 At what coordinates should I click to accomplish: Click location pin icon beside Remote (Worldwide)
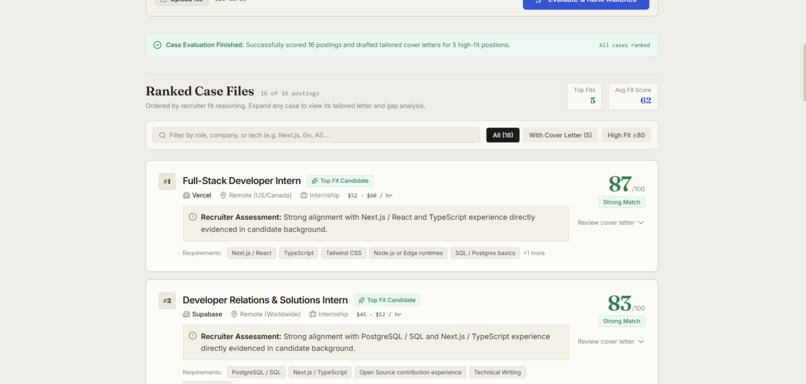tap(234, 314)
